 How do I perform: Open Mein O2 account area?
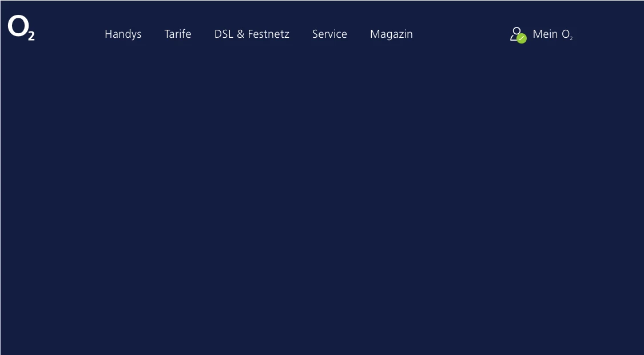(552, 34)
